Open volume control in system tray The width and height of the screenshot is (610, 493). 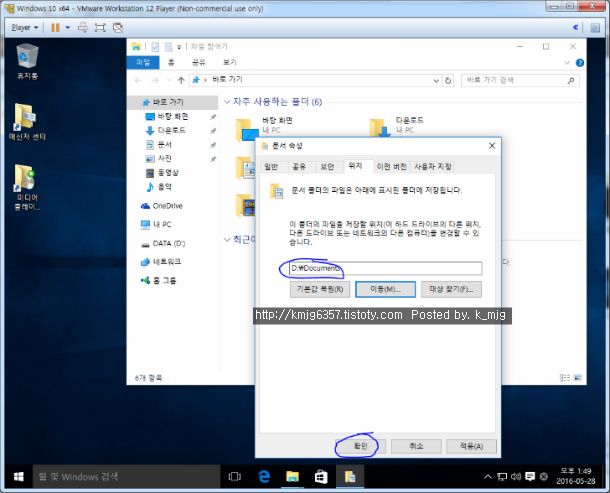coord(516,477)
